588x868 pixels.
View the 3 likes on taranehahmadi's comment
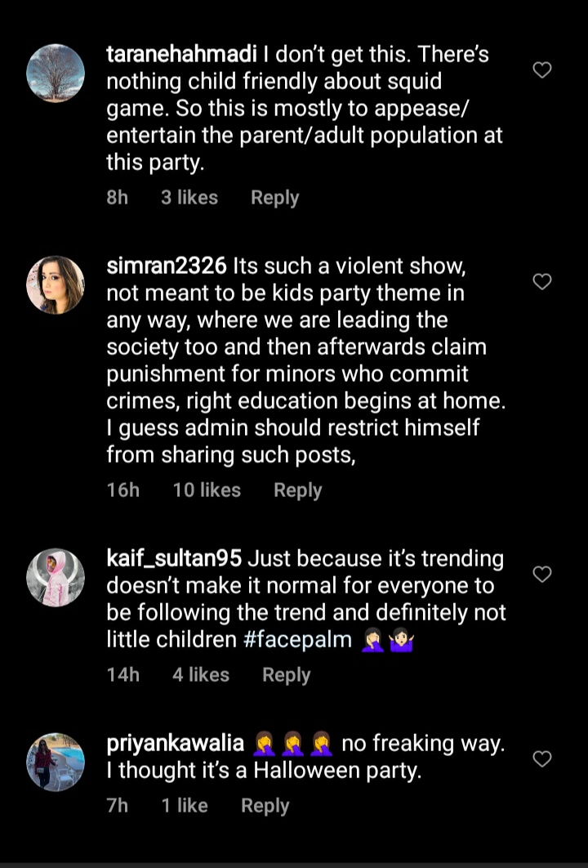189,197
